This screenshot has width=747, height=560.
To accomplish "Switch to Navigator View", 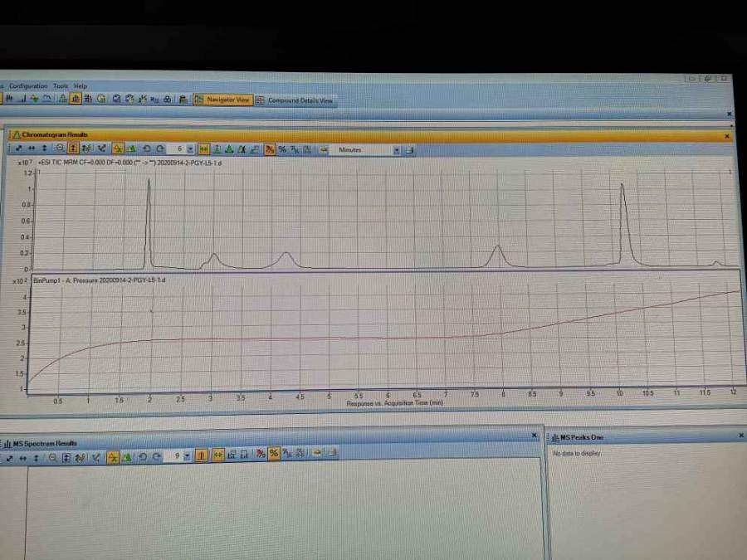I will [222, 100].
